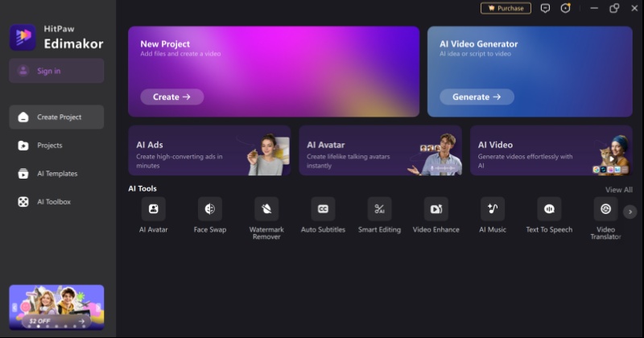The width and height of the screenshot is (644, 338).
Task: Start the Auto Subtitles tool
Action: pos(324,209)
